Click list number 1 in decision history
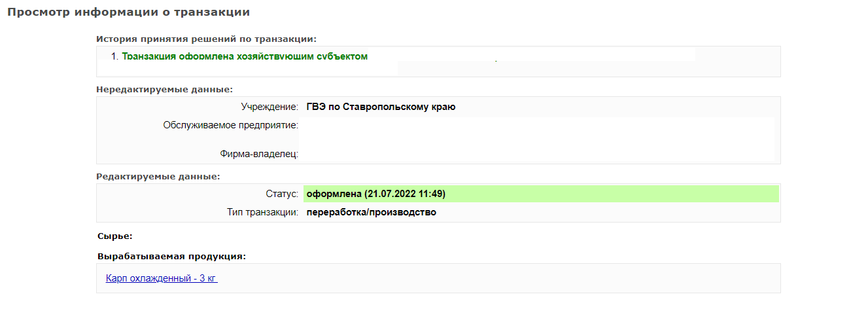The width and height of the screenshot is (868, 309). click(x=114, y=57)
